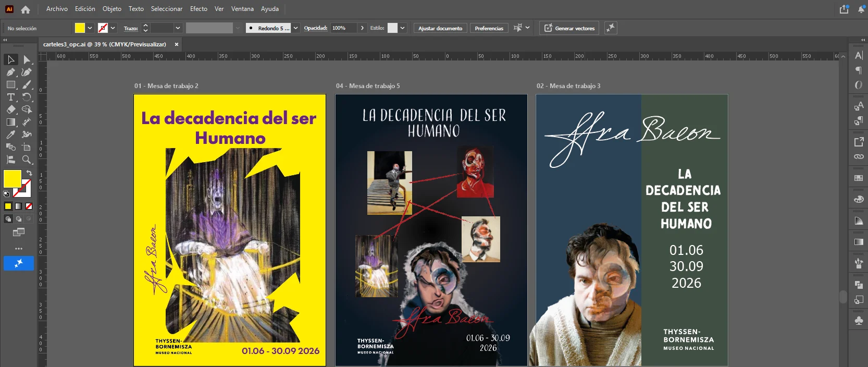The width and height of the screenshot is (868, 367).
Task: Open the Archivo menu
Action: 57,9
